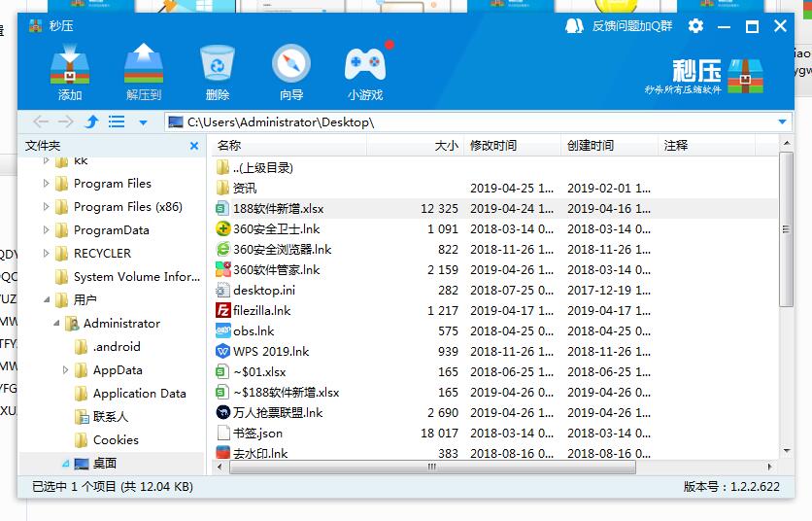This screenshot has width=812, height=521.
Task: Click the list view mode icon
Action: point(117,122)
